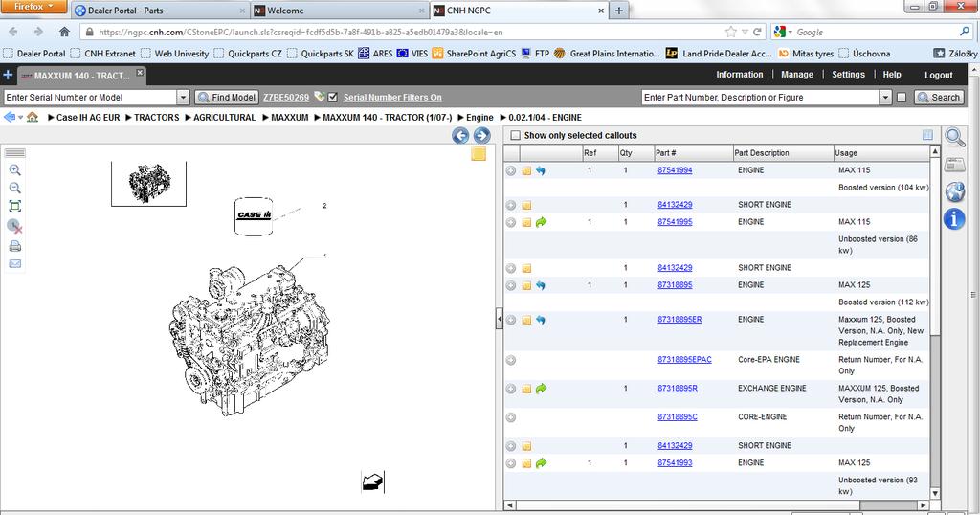Go to next figure with right arrow
The width and height of the screenshot is (980, 515).
pos(481,136)
